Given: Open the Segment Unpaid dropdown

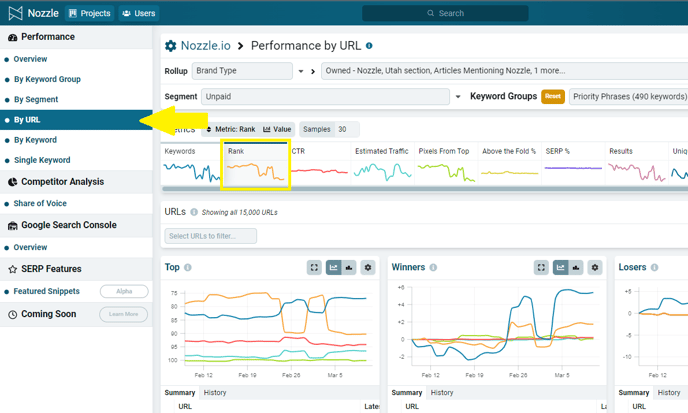Looking at the screenshot, I should click(x=325, y=97).
